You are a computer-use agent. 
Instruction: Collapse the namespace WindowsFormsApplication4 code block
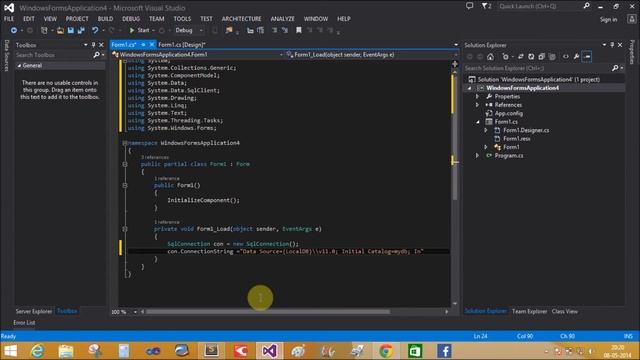click(x=125, y=143)
